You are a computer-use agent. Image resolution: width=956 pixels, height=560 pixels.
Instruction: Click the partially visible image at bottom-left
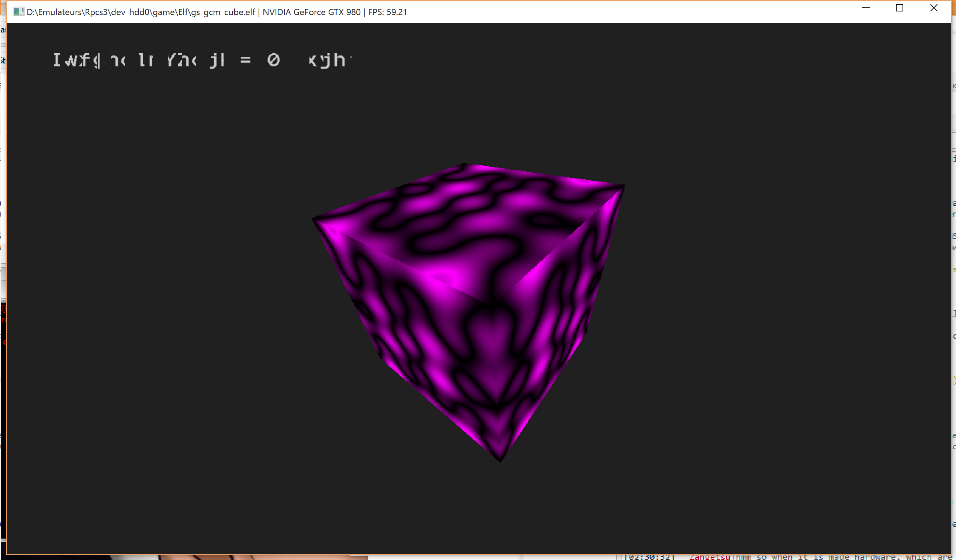tap(228, 557)
